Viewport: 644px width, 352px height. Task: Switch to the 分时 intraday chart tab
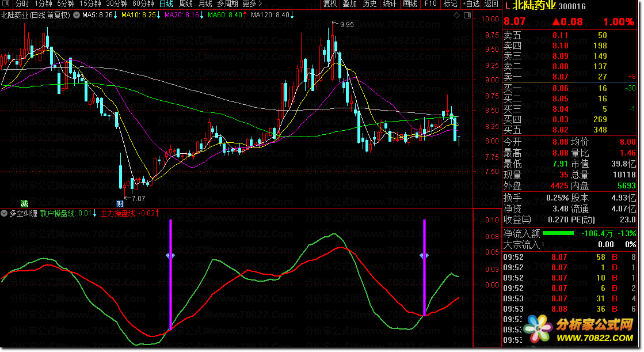pos(22,3)
